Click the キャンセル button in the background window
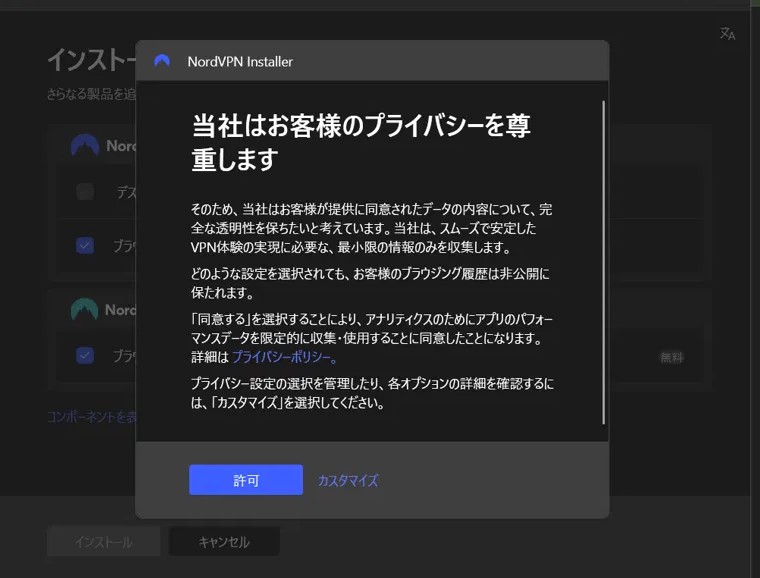The height and width of the screenshot is (578, 760). coord(224,542)
